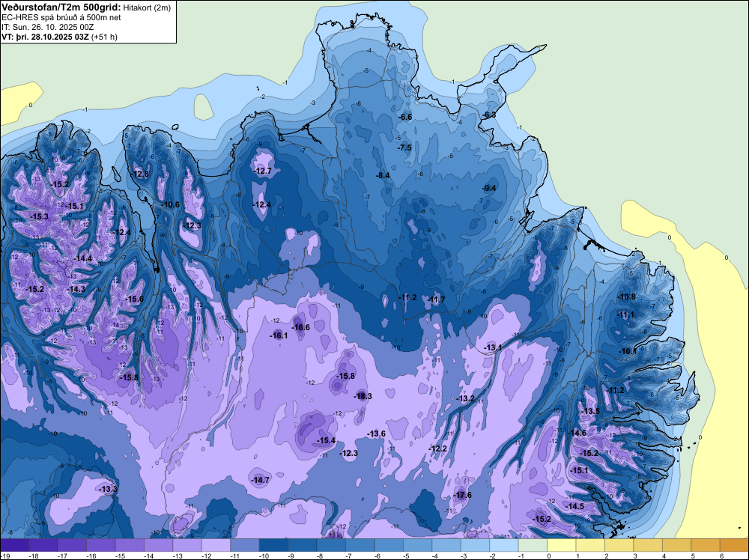This screenshot has width=749, height=560.
Task: Click the -14.3 temperature label
Action: [x=76, y=289]
